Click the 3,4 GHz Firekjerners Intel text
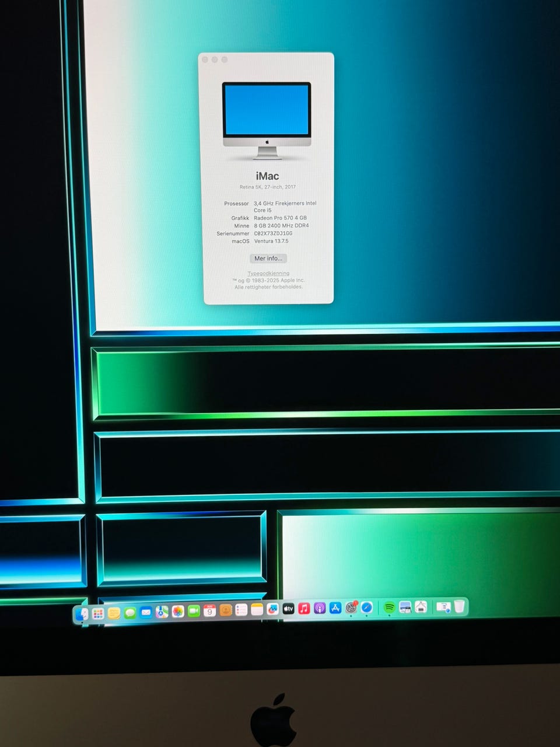This screenshot has width=560, height=747. coord(285,203)
